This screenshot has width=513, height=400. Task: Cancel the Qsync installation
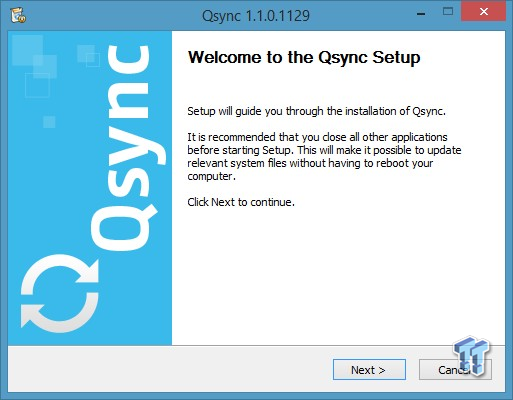[455, 369]
